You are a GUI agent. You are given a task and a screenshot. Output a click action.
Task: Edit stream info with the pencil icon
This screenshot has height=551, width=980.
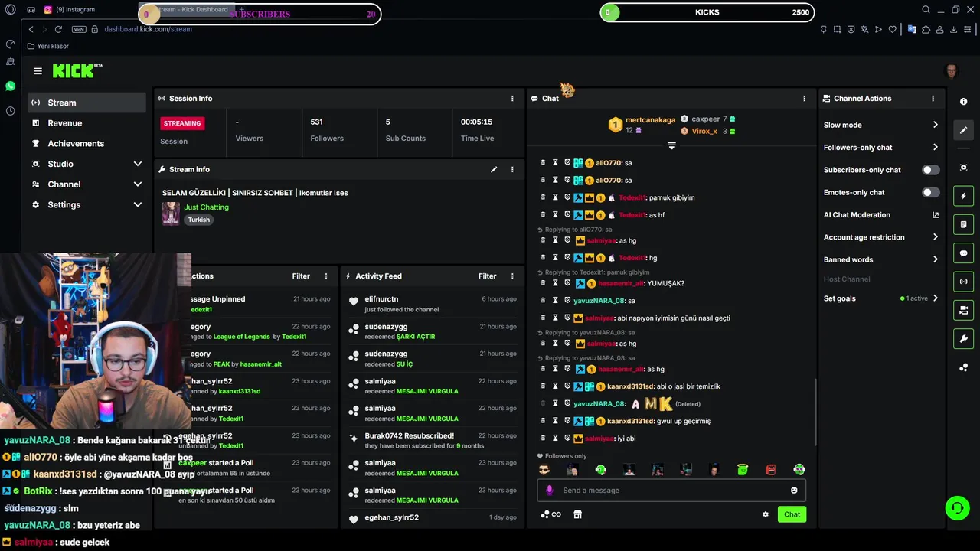pos(494,169)
